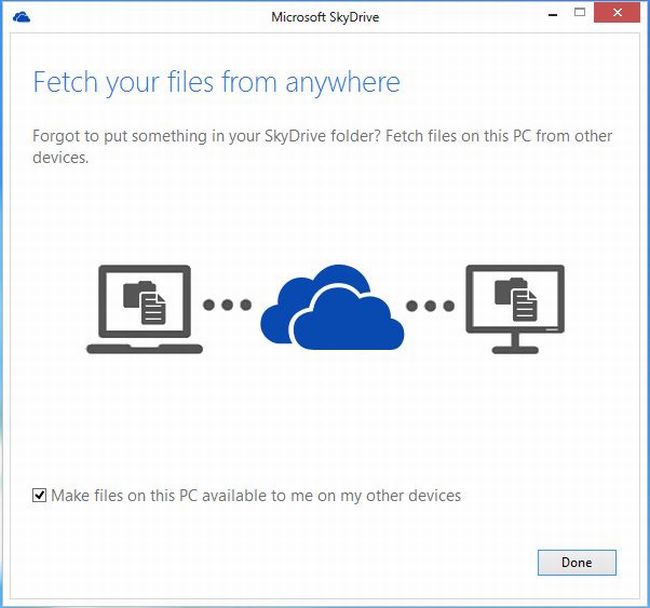The image size is (650, 608).
Task: Click the SkyDrive cloud icon in title bar
Action: pos(22,17)
